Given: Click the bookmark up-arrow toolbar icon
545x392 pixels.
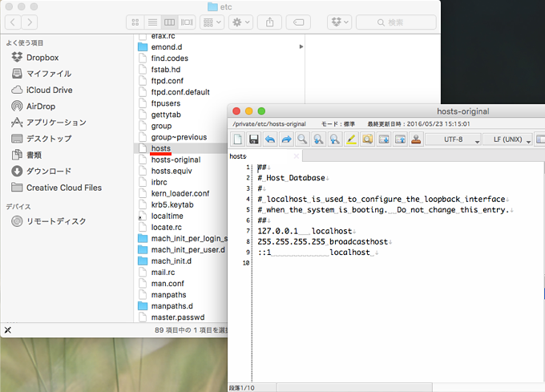Looking at the screenshot, I should point(400,139).
